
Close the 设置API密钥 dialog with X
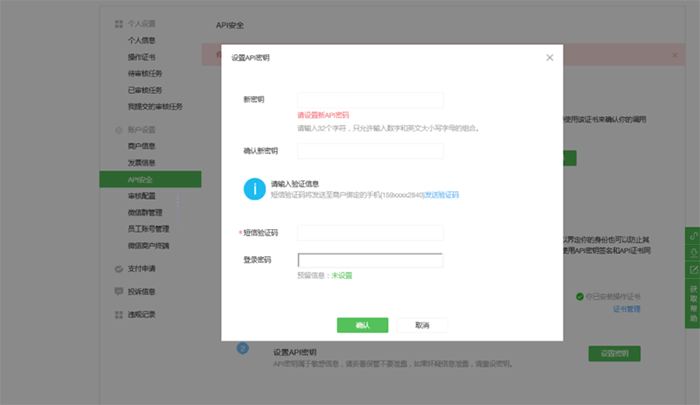(x=549, y=58)
